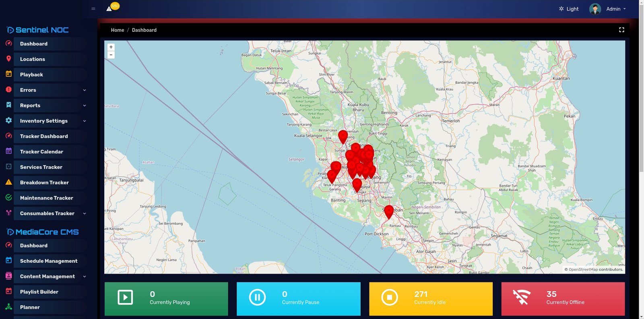
Task: Click the Breakdown Tracker warning icon
Action: [x=8, y=182]
